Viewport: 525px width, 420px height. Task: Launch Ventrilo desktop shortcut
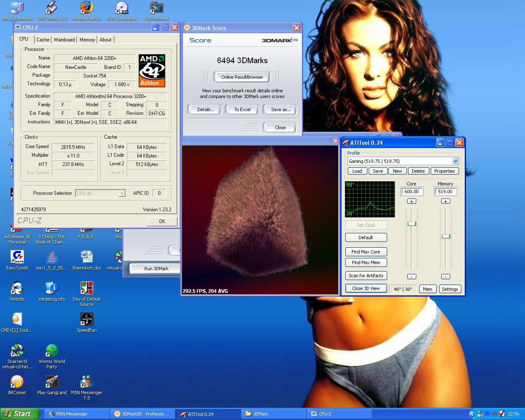point(17,291)
